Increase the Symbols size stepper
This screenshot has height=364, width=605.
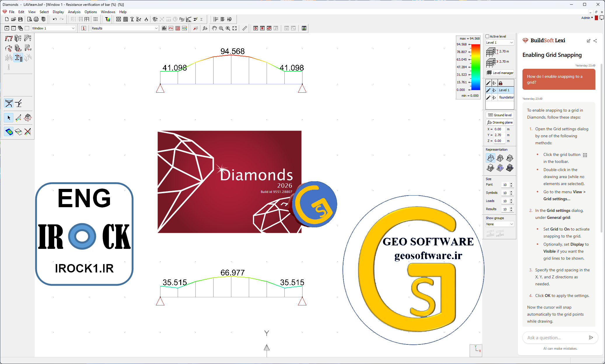click(x=511, y=192)
